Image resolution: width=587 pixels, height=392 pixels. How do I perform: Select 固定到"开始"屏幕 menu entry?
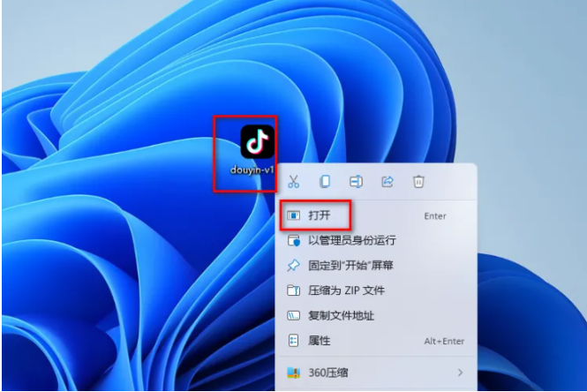pyautogui.click(x=376, y=266)
